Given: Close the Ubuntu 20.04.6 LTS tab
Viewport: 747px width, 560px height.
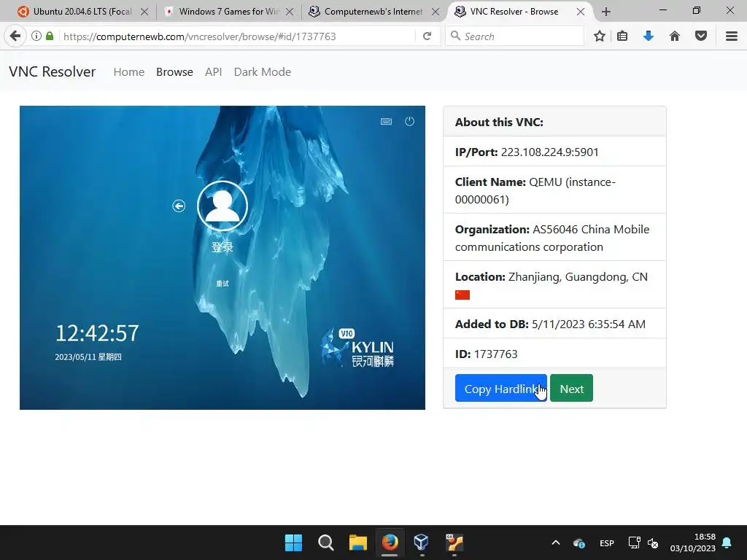Looking at the screenshot, I should click(x=144, y=12).
